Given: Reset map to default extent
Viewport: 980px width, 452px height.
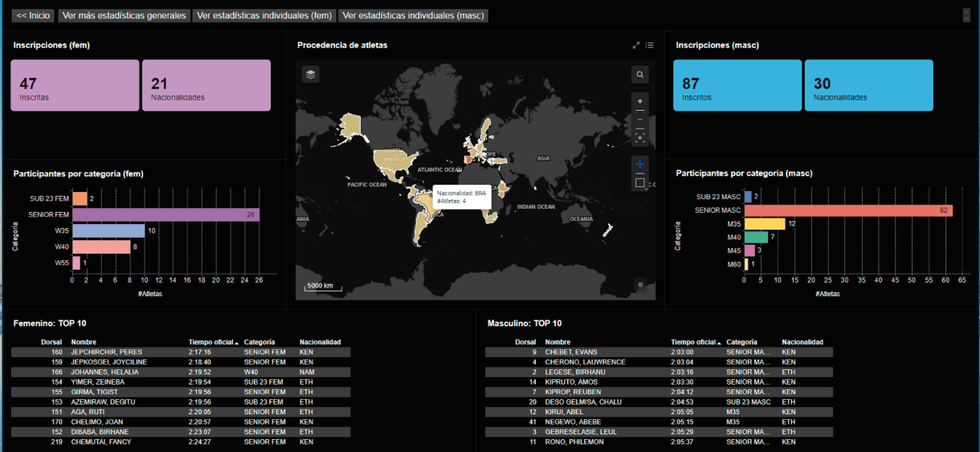Looking at the screenshot, I should coord(640,136).
